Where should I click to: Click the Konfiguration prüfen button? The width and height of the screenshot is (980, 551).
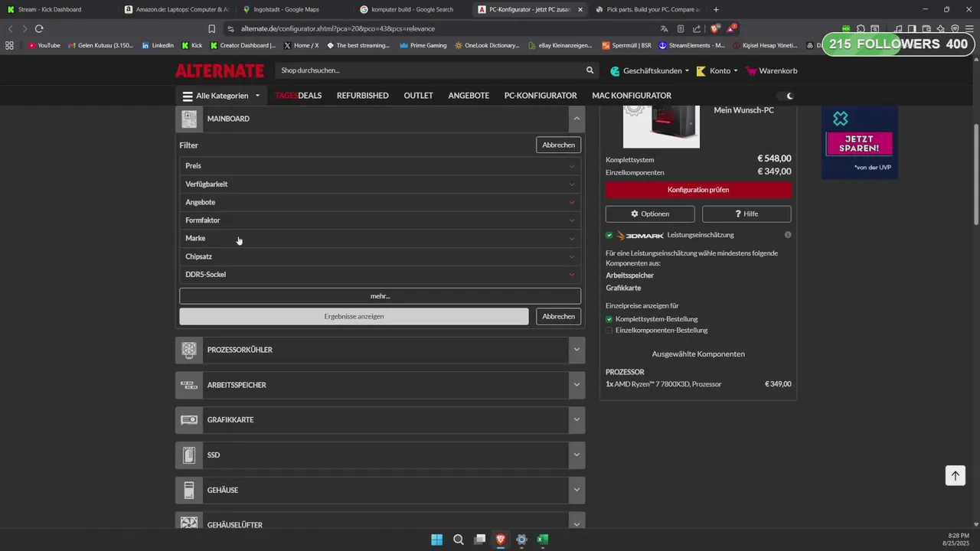point(698,190)
